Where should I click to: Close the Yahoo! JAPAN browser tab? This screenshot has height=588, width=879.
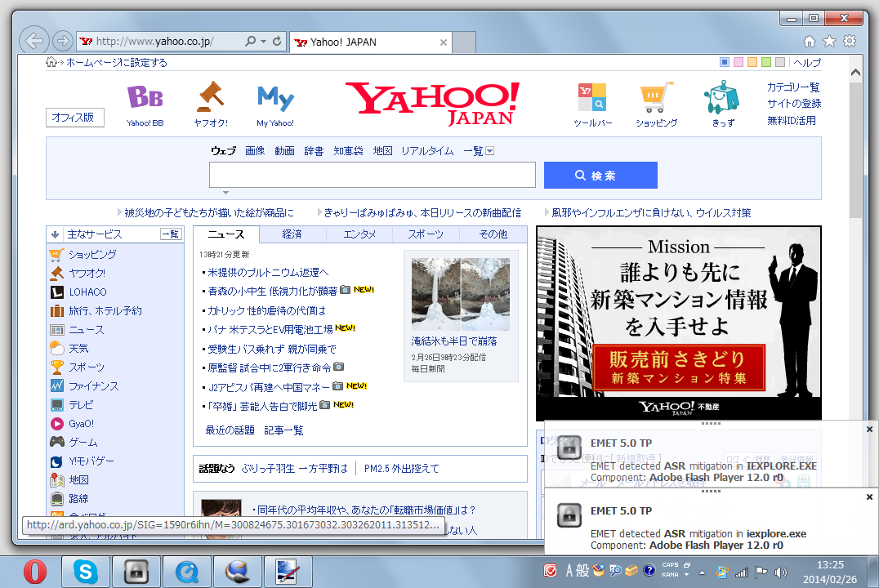pos(444,42)
